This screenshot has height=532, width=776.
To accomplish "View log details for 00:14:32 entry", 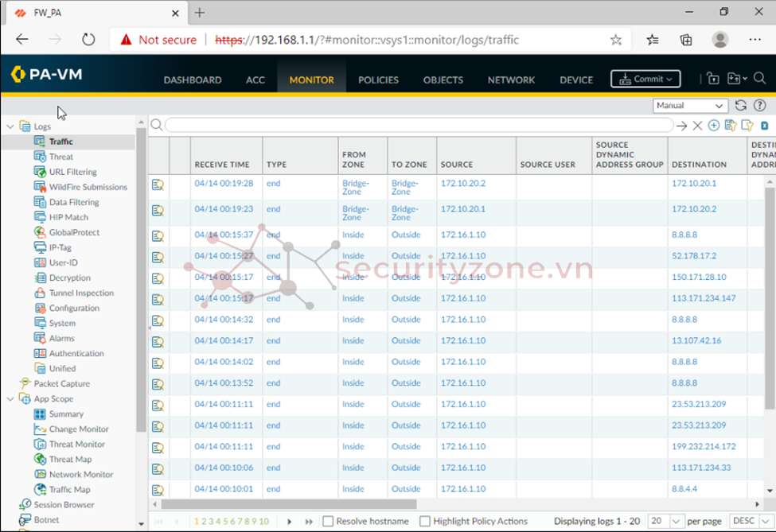I will 158,321.
